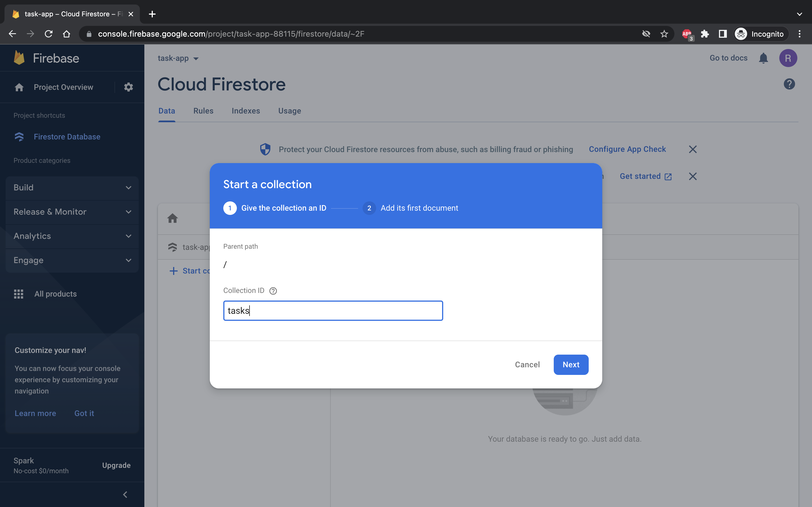Dismiss the App Check banner
The image size is (812, 507).
coord(692,149)
